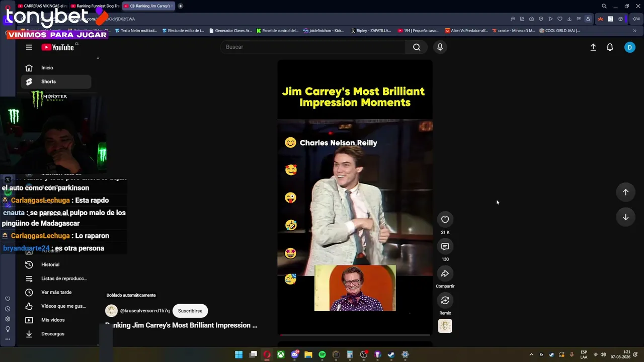Open Listas de reproducción in the sidebar
Screen dimensions: 644x362
click(56, 279)
